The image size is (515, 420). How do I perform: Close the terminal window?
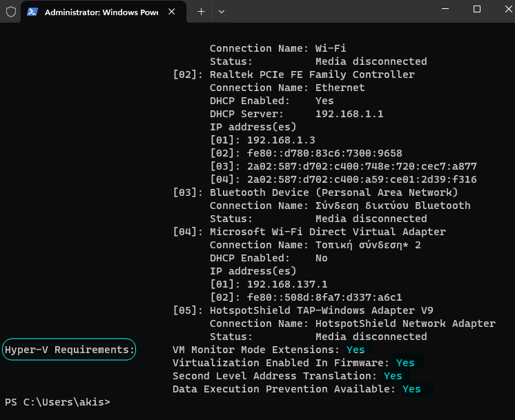pos(508,9)
